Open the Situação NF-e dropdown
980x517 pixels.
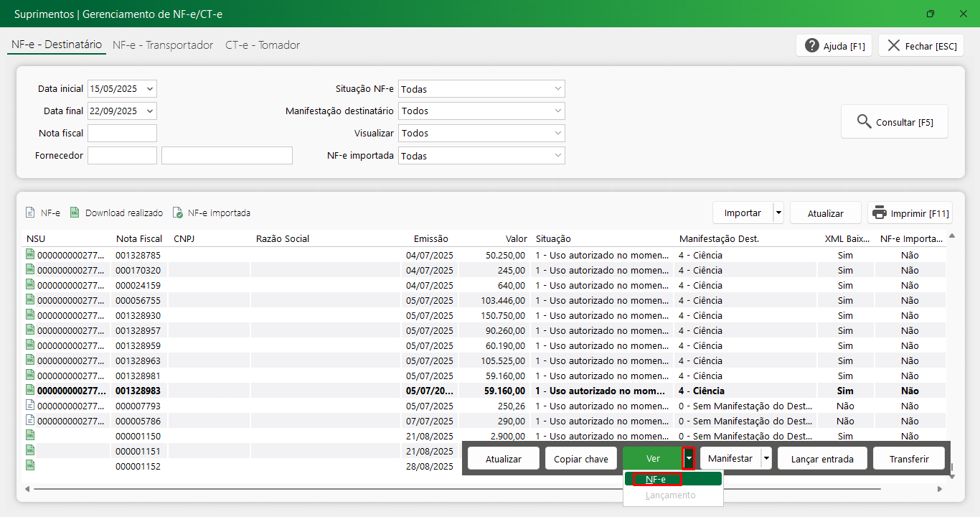558,89
